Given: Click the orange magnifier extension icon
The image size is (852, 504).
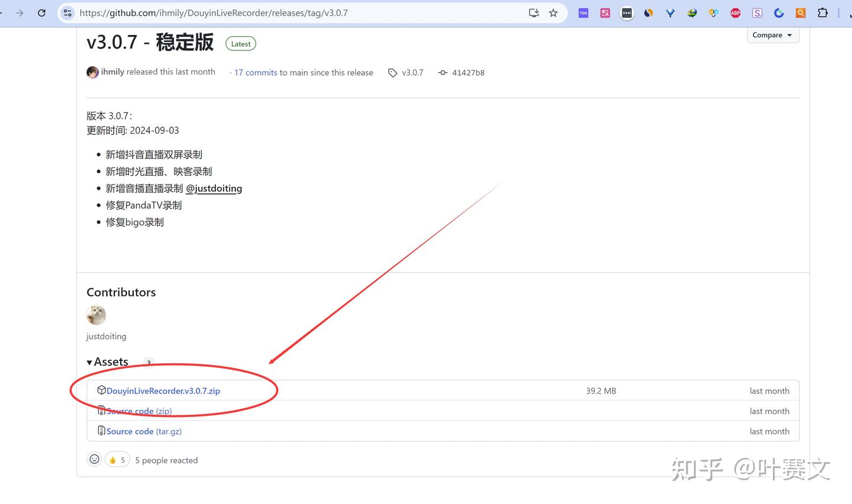Looking at the screenshot, I should coord(800,12).
